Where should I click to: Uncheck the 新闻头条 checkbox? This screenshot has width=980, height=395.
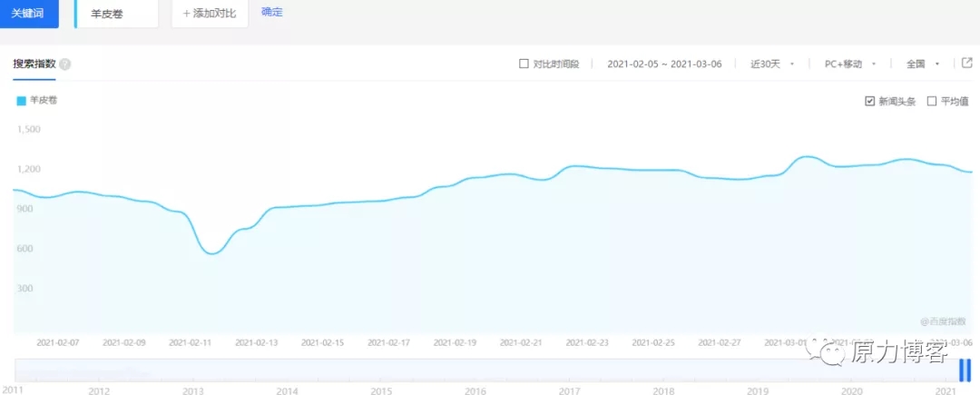point(870,101)
